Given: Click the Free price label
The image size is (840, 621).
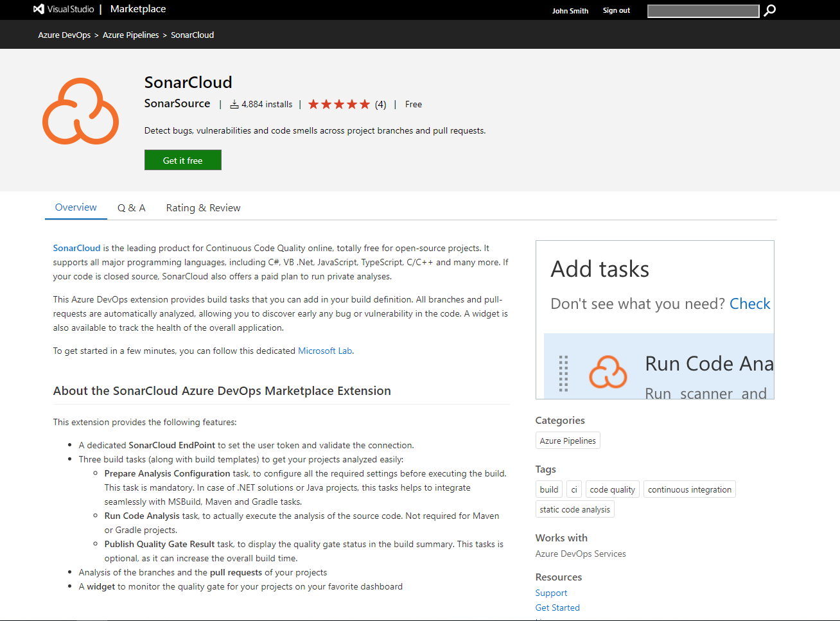Looking at the screenshot, I should point(414,104).
